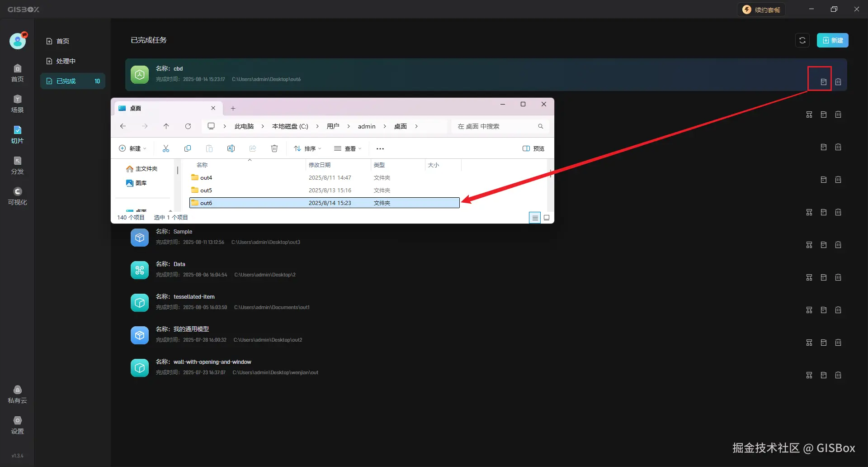
Task: Open output folder for 我的通用模型 task
Action: coord(823,343)
